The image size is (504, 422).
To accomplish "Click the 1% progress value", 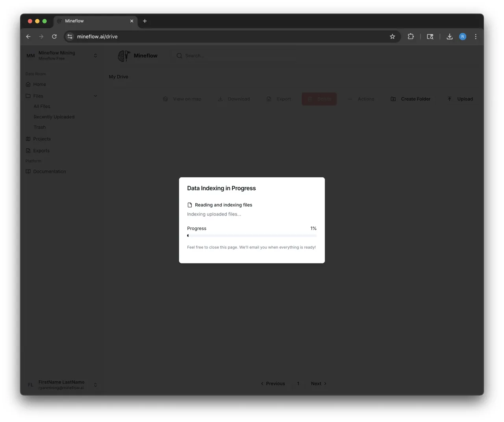I will [x=313, y=229].
